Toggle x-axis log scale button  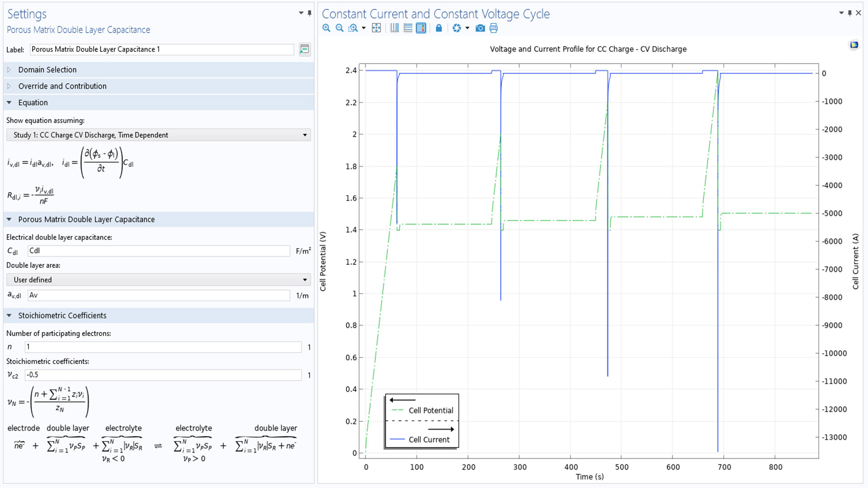point(394,28)
